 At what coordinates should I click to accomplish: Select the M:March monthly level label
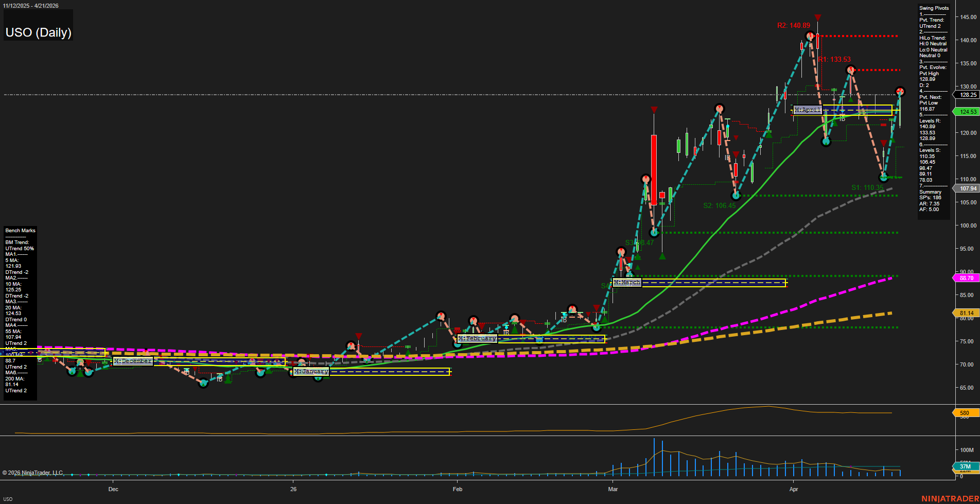coord(627,283)
